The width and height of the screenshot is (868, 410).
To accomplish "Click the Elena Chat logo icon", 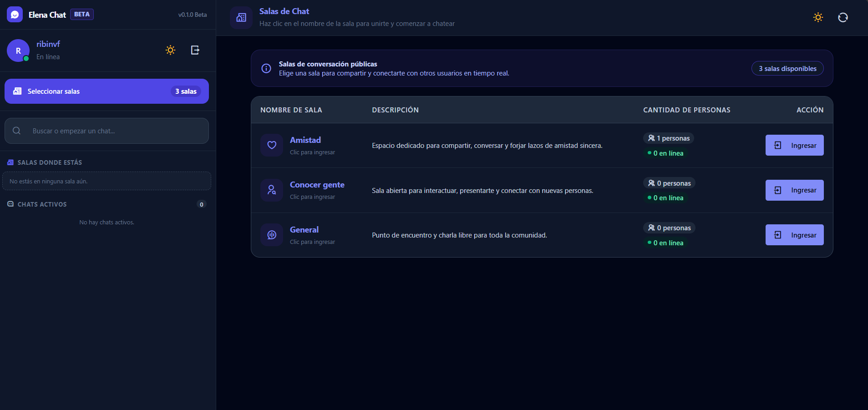I will point(15,15).
